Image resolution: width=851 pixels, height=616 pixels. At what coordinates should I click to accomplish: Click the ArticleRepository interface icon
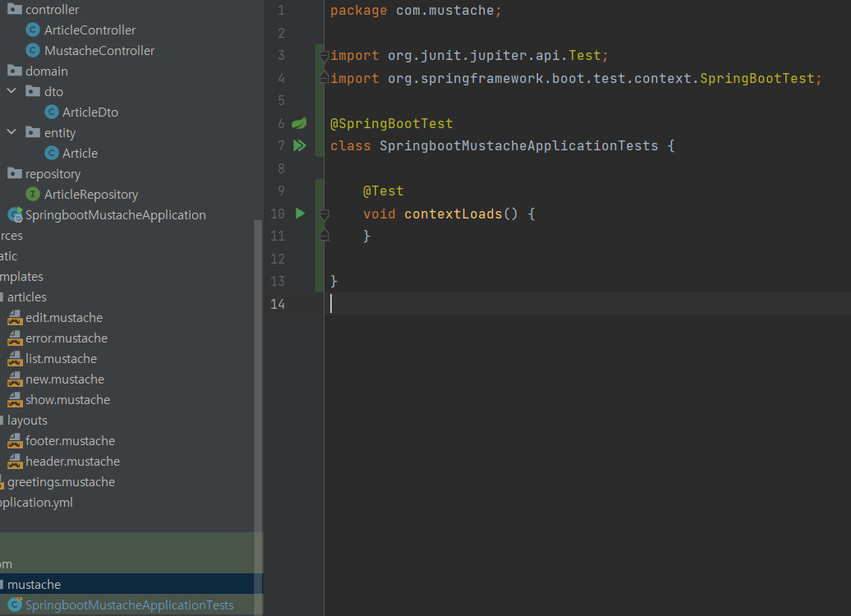coord(33,194)
